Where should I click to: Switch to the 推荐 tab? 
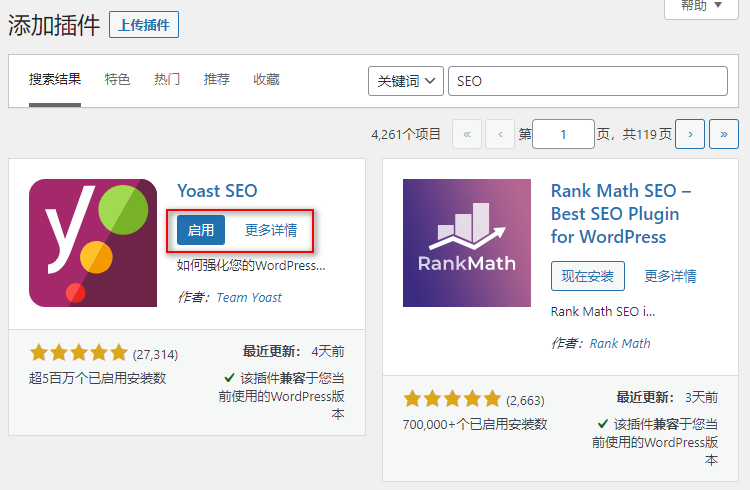217,79
